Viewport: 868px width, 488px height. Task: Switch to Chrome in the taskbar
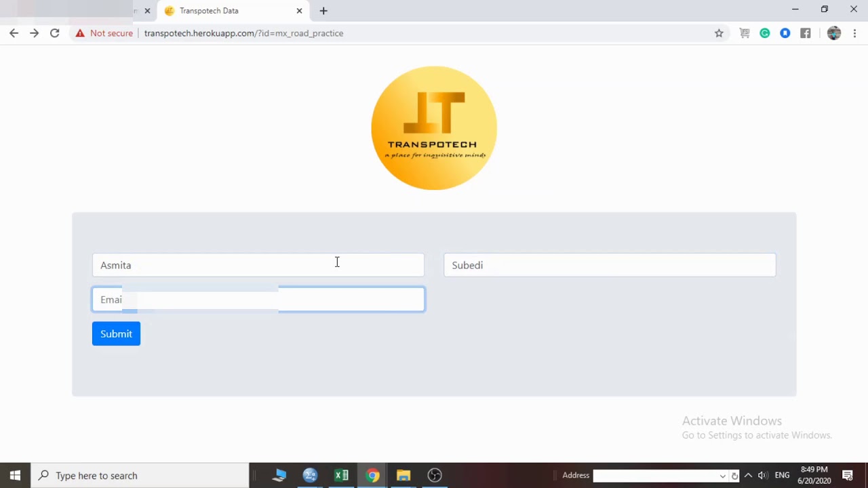pos(372,475)
